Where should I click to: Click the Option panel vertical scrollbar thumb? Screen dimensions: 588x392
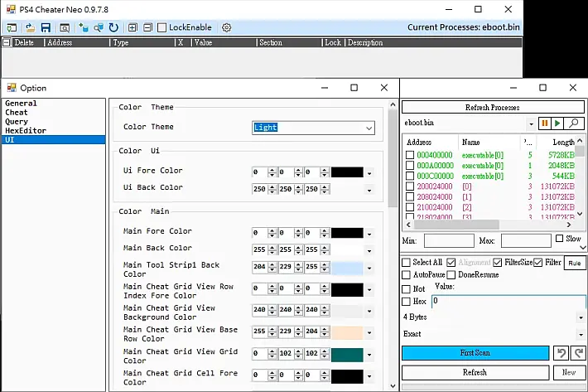point(393,158)
